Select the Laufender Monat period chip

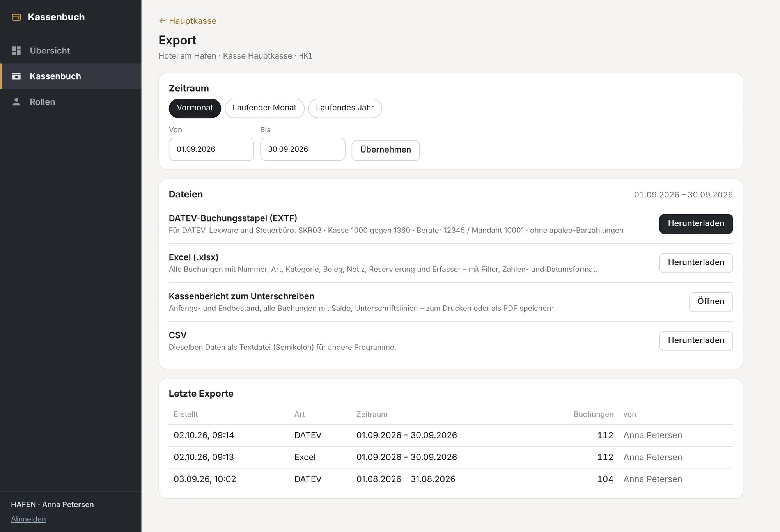click(x=264, y=108)
